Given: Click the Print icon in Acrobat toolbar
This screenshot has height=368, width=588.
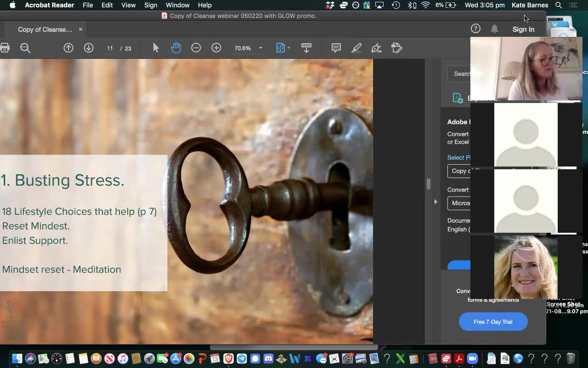Looking at the screenshot, I should point(5,48).
